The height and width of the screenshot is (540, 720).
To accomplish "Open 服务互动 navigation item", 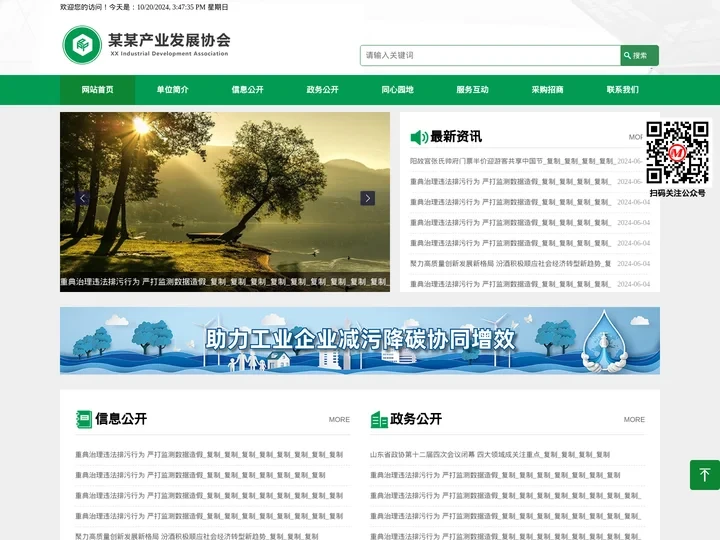I will tap(472, 90).
